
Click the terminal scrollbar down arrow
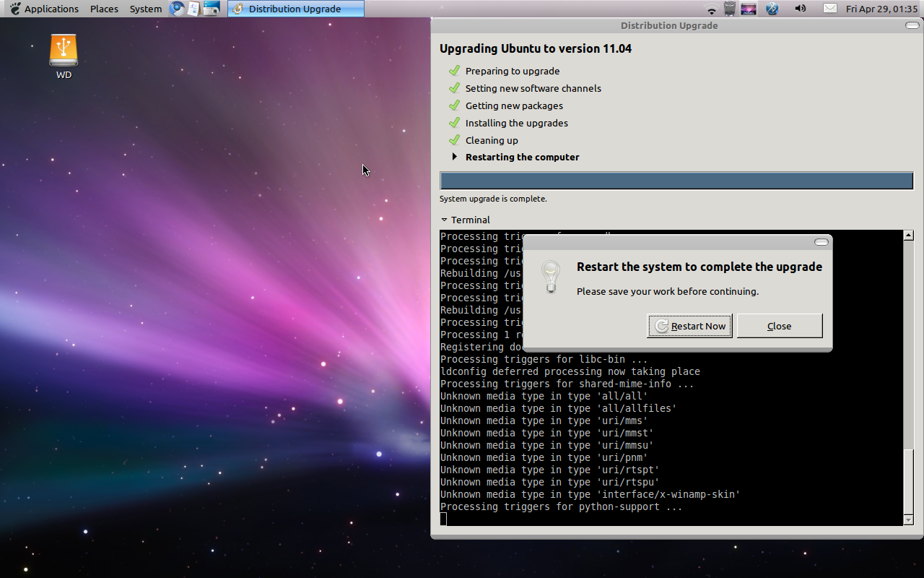pos(909,519)
